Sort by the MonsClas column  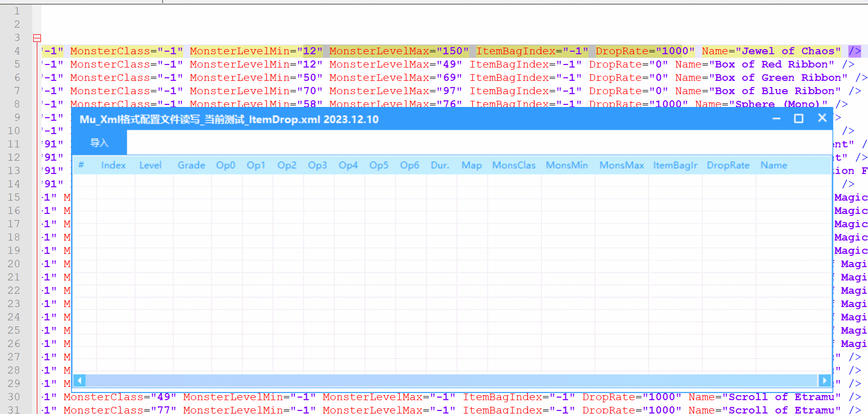514,165
